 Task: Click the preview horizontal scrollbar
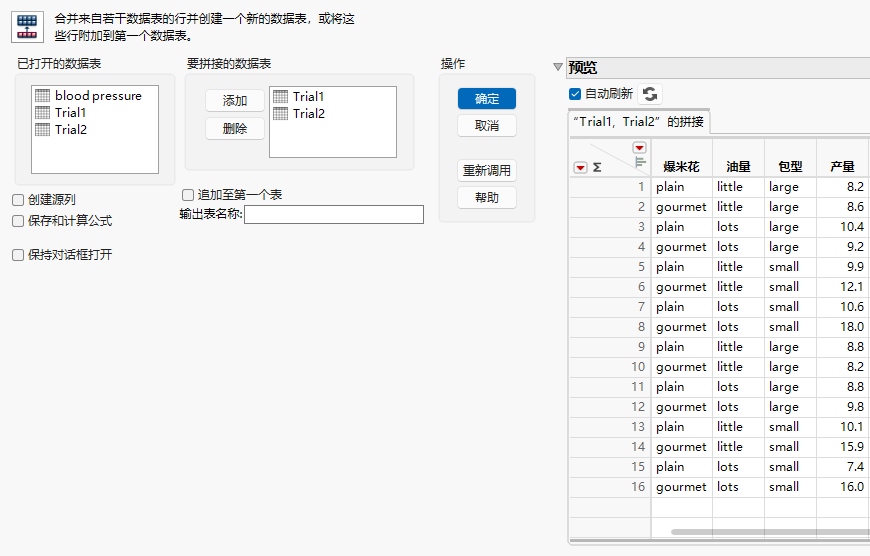[x=770, y=532]
